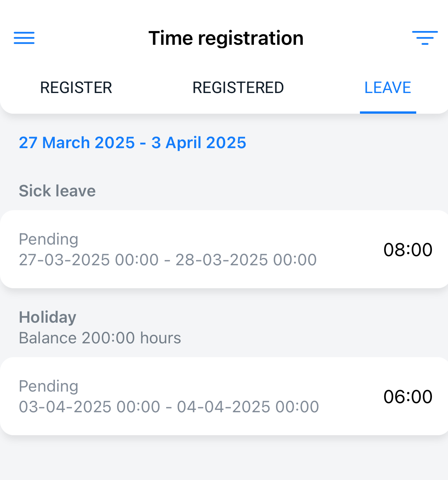This screenshot has height=480, width=448.
Task: Tap the 27 March 2025 - 3 April 2025 date range
Action: coord(132,143)
